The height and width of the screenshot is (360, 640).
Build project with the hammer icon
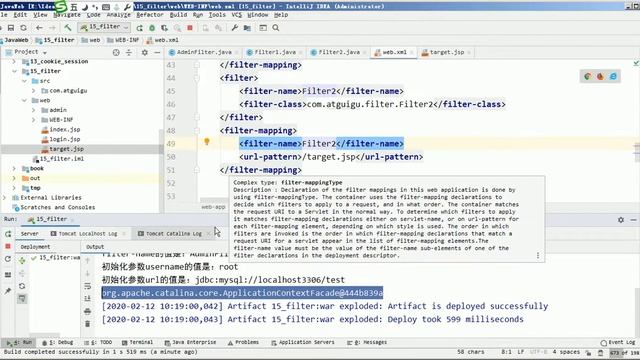[68, 28]
